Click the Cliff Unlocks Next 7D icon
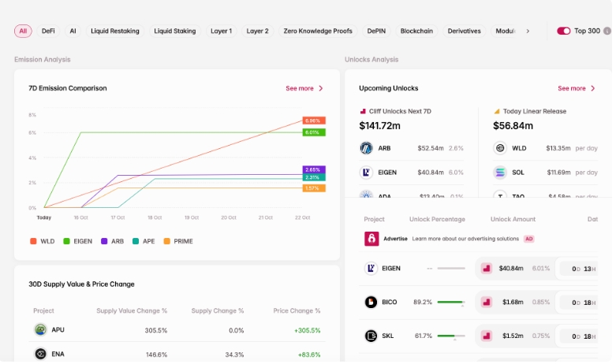The height and width of the screenshot is (364, 616). (363, 111)
